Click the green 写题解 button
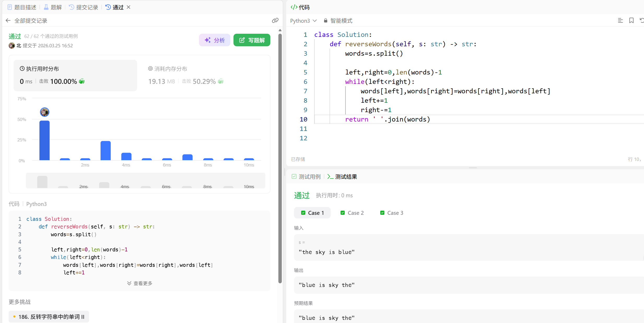 252,40
